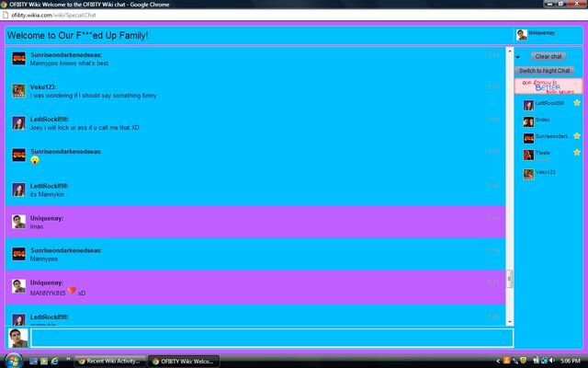Click Sunriseondarkenedseas avatar beside "Mannypoo knows what's best"

(18, 59)
